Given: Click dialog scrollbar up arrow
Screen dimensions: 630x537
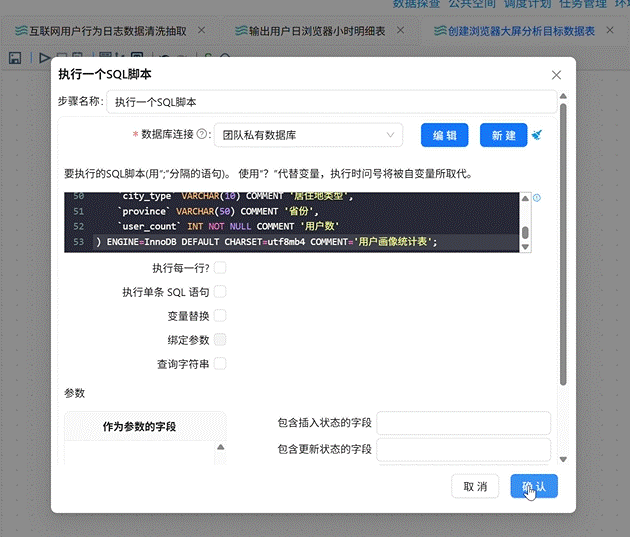Looking at the screenshot, I should [563, 96].
